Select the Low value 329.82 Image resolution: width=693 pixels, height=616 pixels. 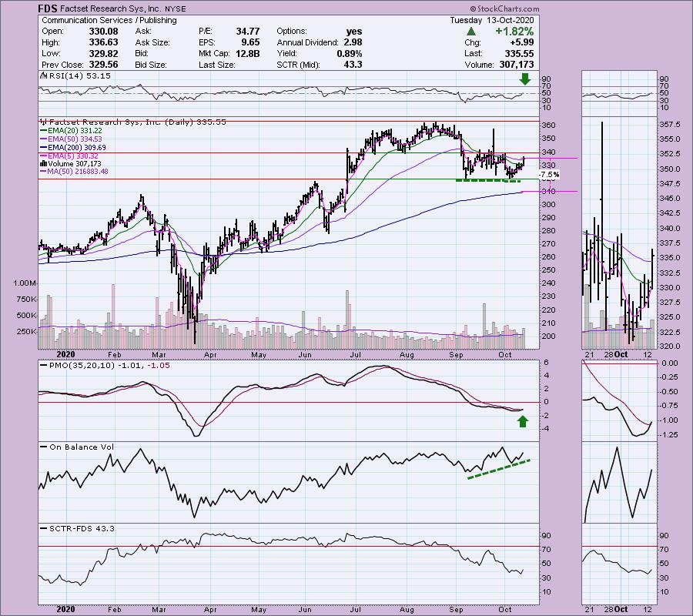[x=103, y=53]
